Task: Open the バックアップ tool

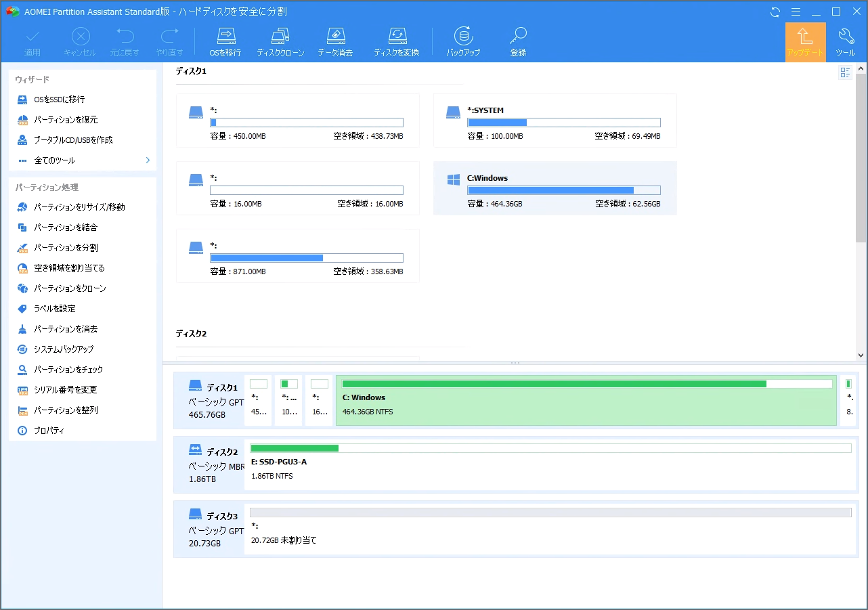Action: (x=463, y=42)
